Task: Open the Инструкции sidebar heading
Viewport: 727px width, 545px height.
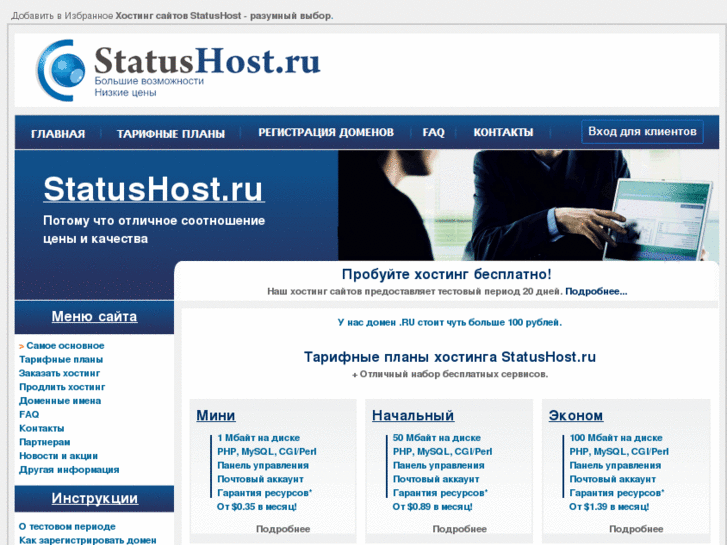Action: (95, 498)
